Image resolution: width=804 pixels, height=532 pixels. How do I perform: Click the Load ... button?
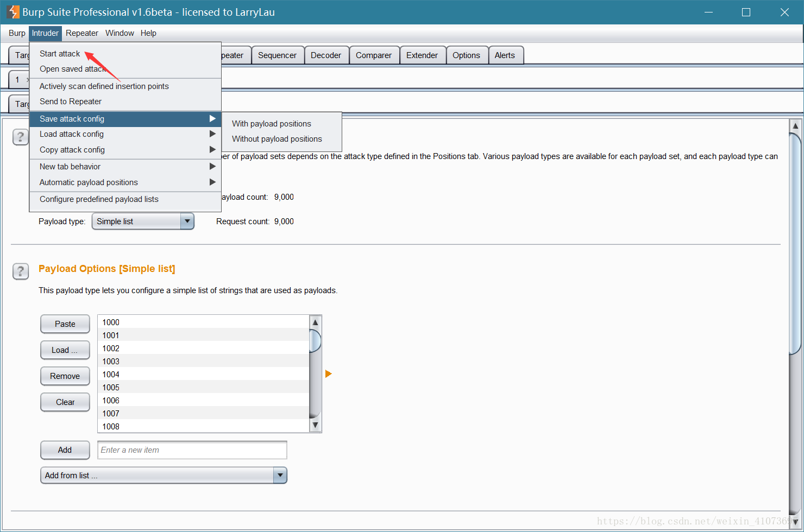[x=65, y=350]
